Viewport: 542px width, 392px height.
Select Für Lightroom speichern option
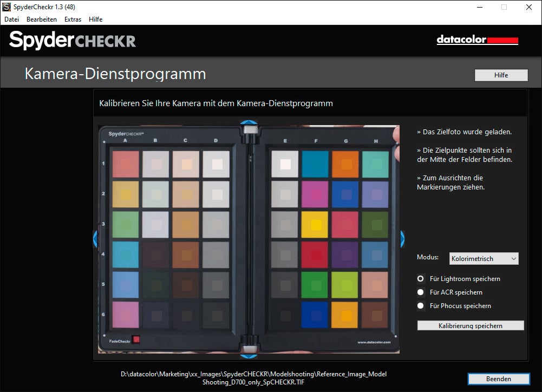point(459,279)
